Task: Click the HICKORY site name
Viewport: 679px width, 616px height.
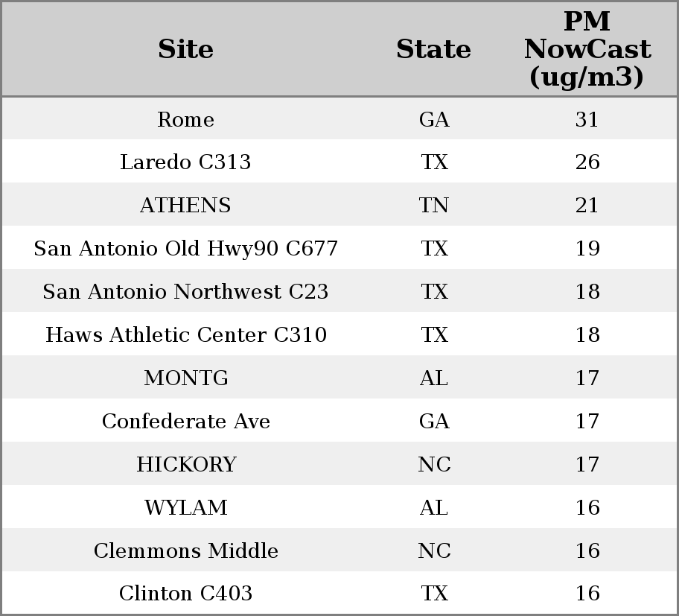Action: pyautogui.click(x=186, y=464)
